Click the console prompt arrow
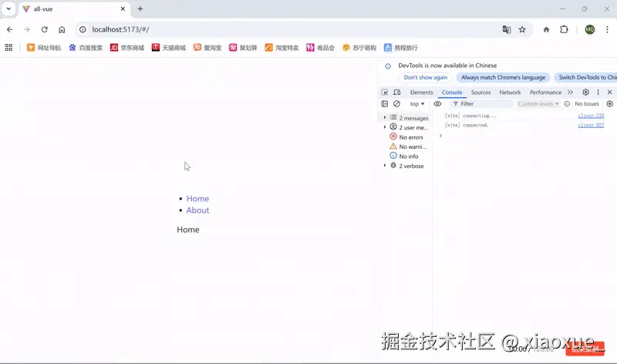617x364 pixels. click(x=440, y=136)
